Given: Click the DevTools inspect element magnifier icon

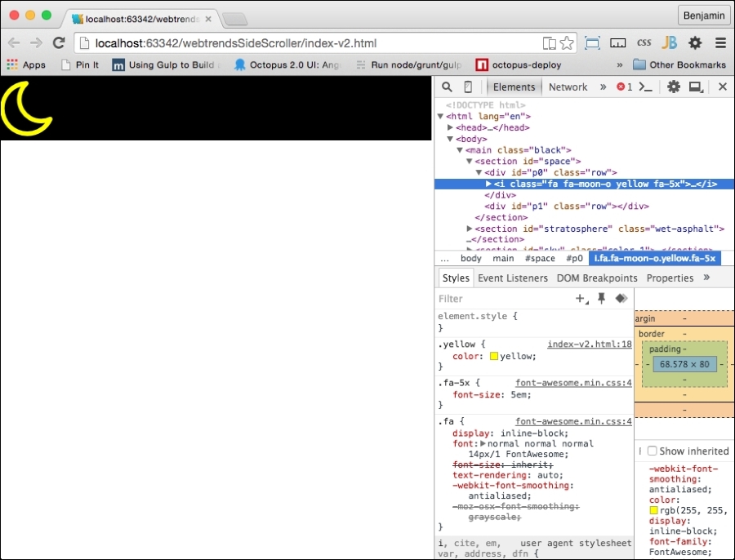Looking at the screenshot, I should click(448, 87).
